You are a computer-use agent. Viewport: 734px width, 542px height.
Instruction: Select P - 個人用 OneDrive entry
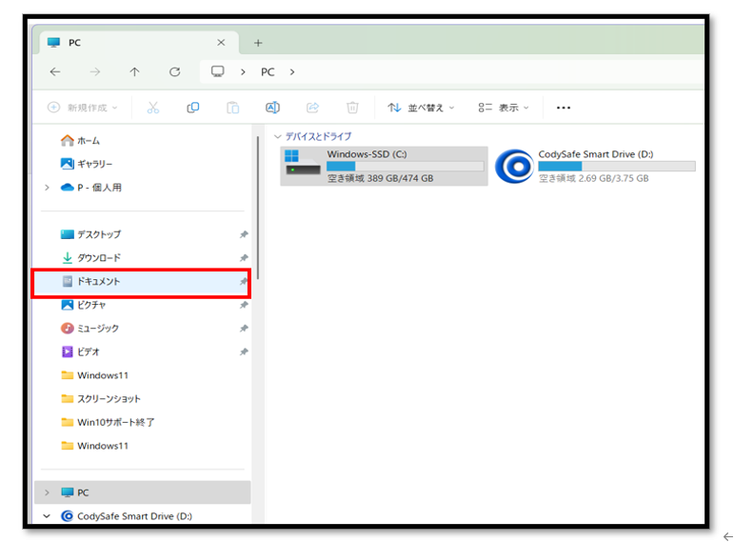(91, 187)
